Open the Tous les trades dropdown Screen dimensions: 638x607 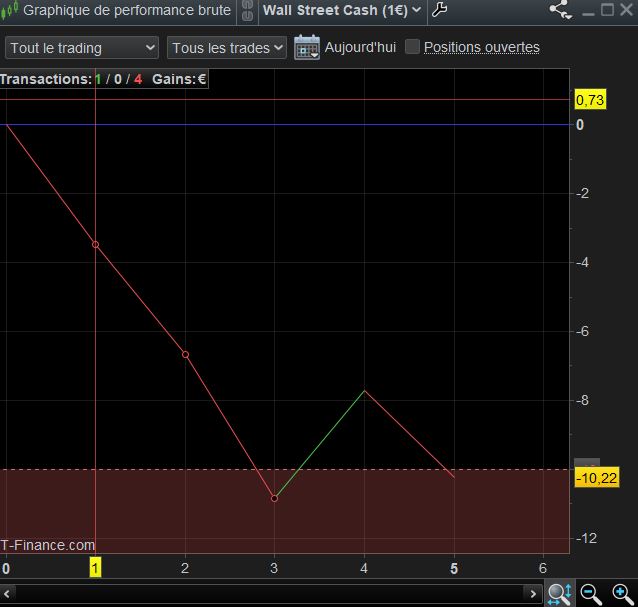(x=227, y=48)
